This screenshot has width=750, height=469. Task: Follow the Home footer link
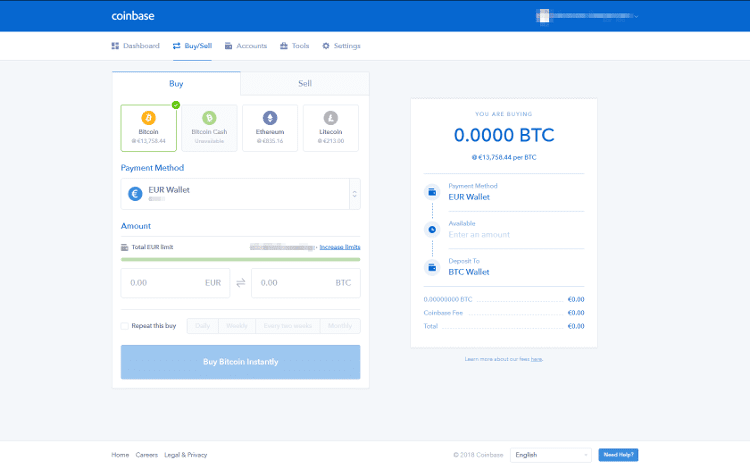pos(120,455)
